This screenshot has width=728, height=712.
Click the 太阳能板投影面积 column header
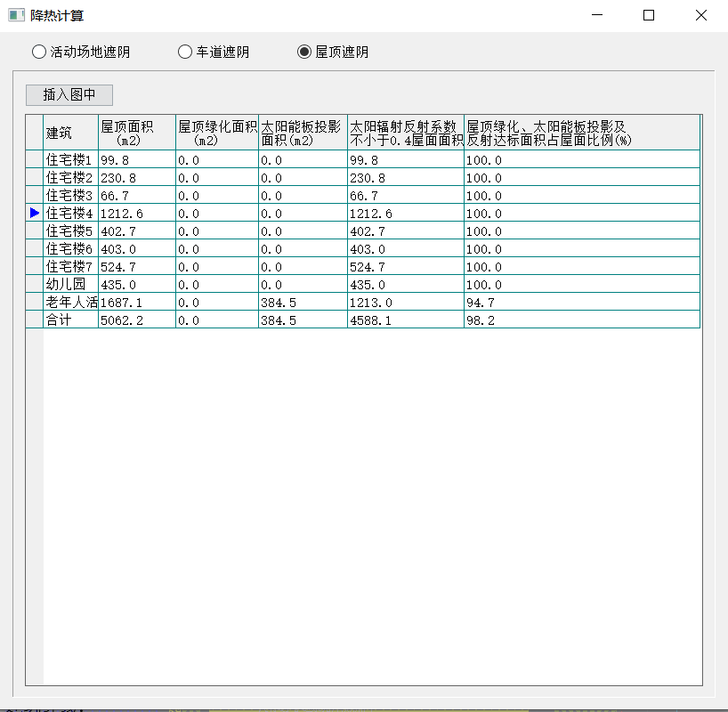(303, 133)
